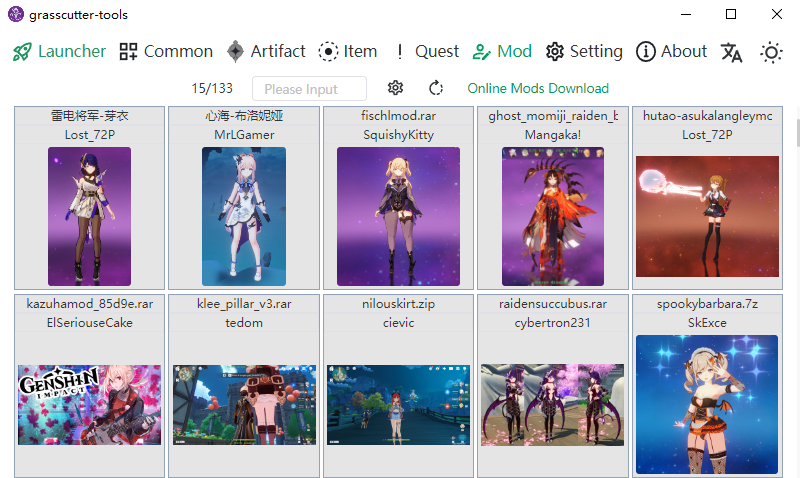Click author name Mangaka!
The height and width of the screenshot is (478, 800).
click(553, 135)
